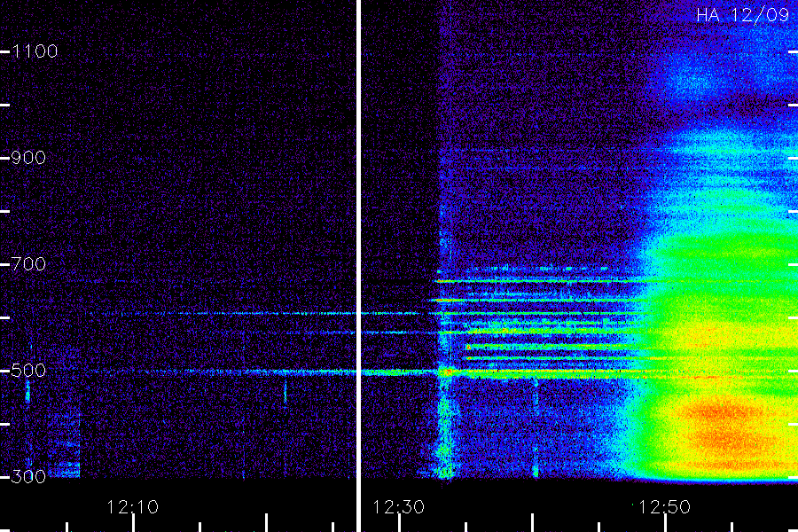The image size is (798, 532).
Task: Click the 1100 frequency axis label
Action: 35,51
